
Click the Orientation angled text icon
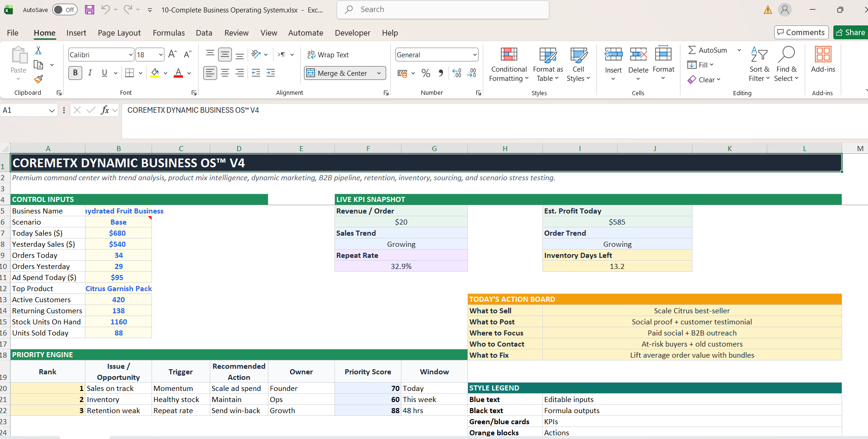click(x=256, y=55)
